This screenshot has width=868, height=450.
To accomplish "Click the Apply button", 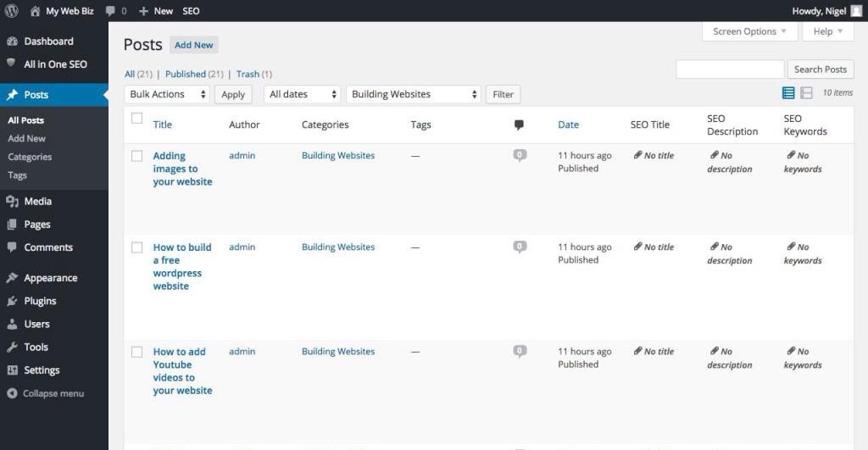I will [233, 95].
